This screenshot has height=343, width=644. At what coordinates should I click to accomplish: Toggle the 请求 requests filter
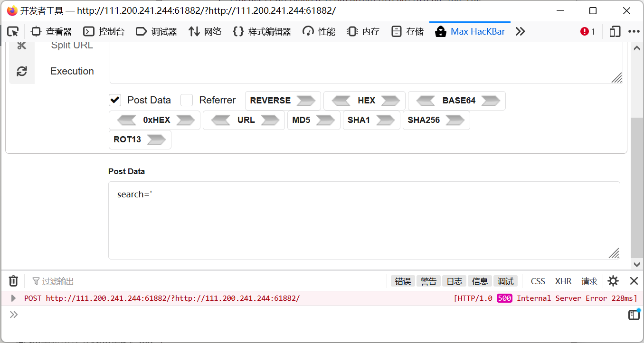pyautogui.click(x=589, y=281)
